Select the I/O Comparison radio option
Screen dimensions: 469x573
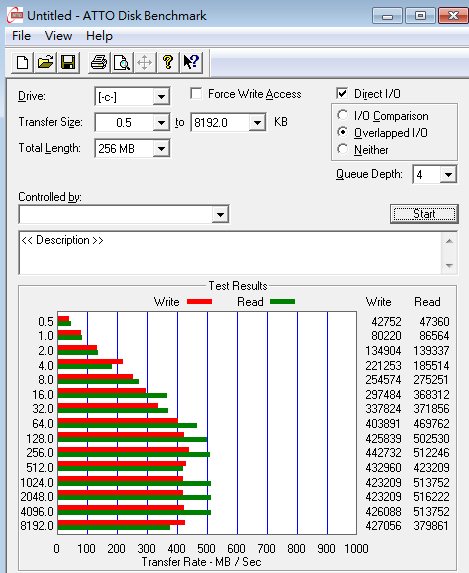tap(343, 115)
